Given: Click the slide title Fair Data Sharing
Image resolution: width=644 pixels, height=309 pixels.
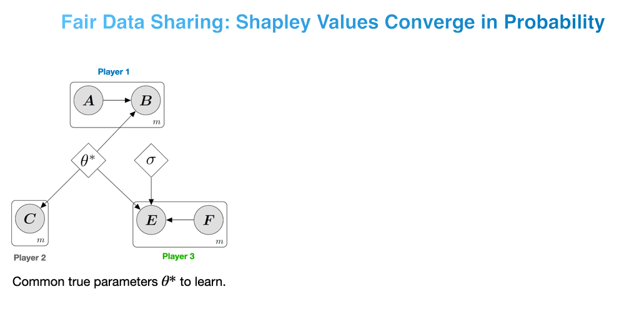Looking at the screenshot, I should (x=333, y=23).
